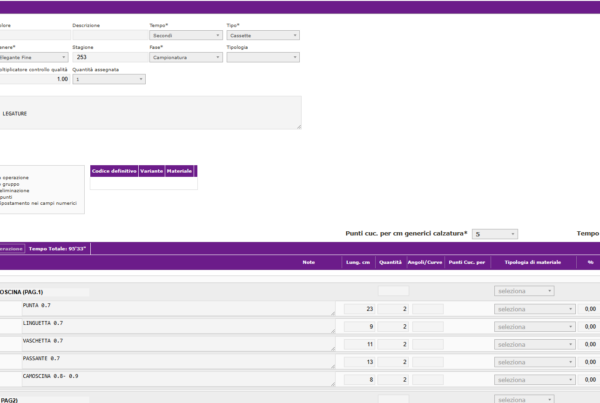Viewport: 600px width, 403px height.
Task: Click the Angoli/Curve column header
Action: pyautogui.click(x=425, y=262)
